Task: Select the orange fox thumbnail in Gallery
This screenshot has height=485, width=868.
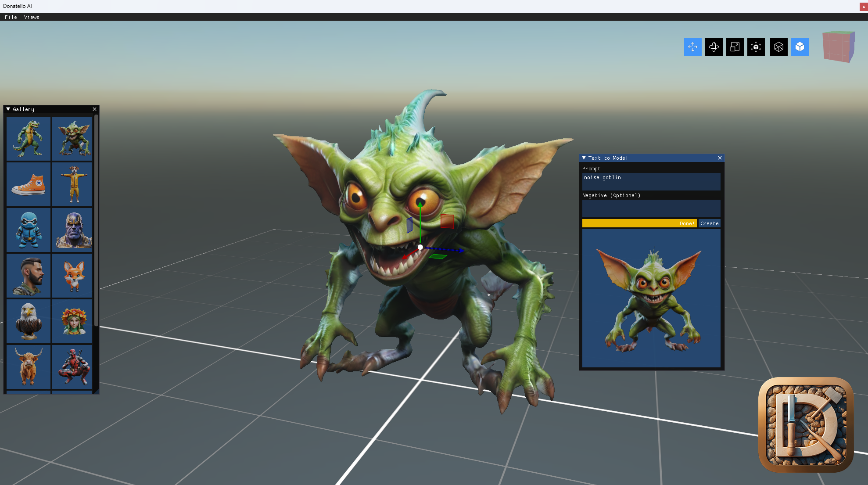Action: 72,276
